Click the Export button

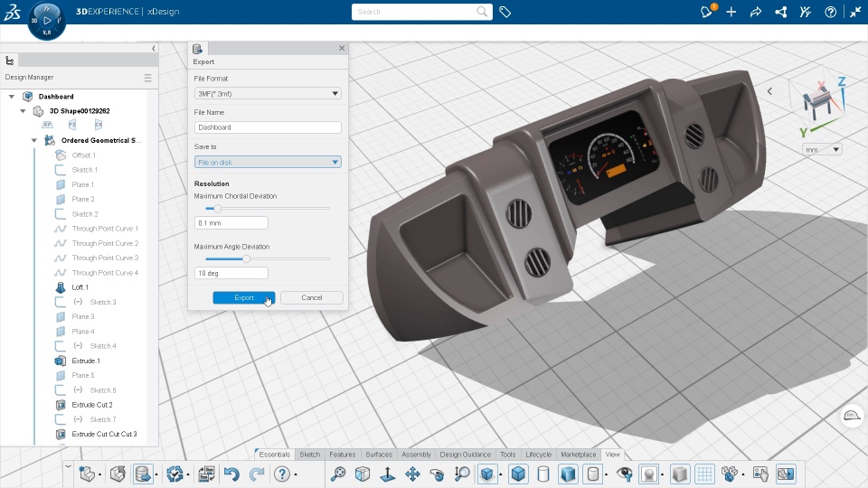click(244, 297)
